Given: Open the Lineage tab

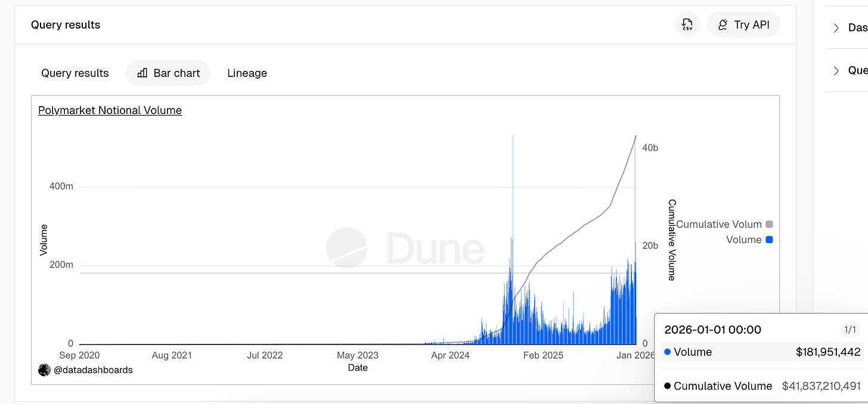Looking at the screenshot, I should tap(247, 73).
